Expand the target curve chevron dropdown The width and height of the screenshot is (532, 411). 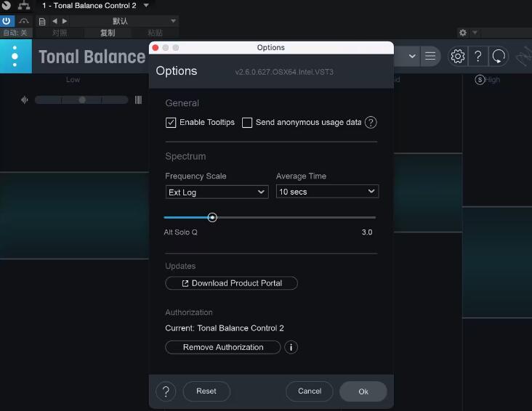click(x=412, y=56)
